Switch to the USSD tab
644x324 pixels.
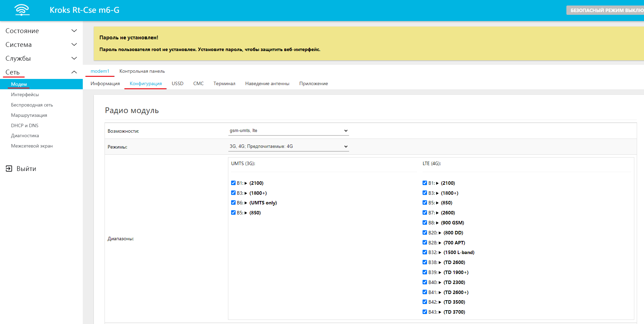pyautogui.click(x=177, y=83)
